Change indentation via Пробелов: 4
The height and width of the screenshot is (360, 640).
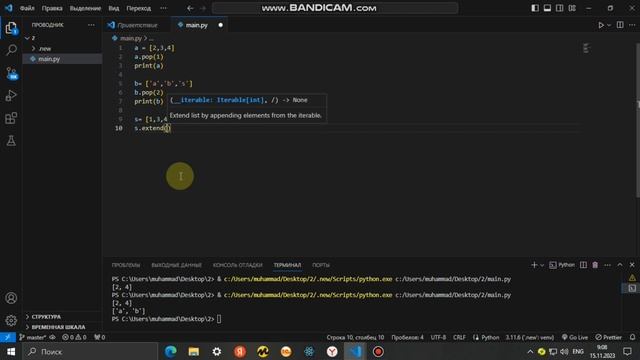click(x=407, y=338)
